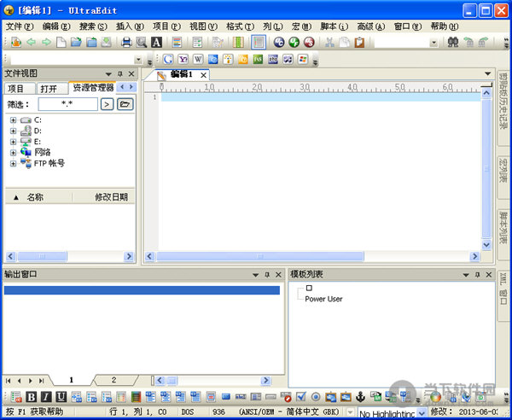Click the anchor icon in the bottom toolbar
This screenshot has width=512, height=420.
coord(360,396)
